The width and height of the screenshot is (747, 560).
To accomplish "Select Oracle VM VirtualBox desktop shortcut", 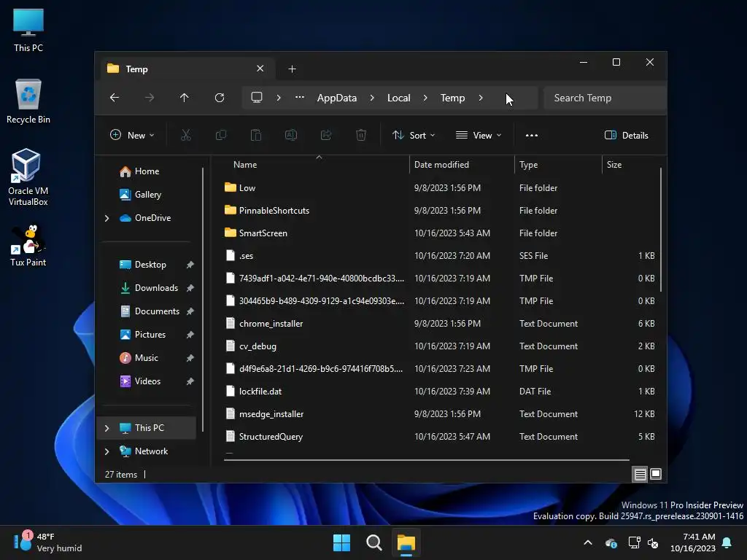I will (x=28, y=177).
